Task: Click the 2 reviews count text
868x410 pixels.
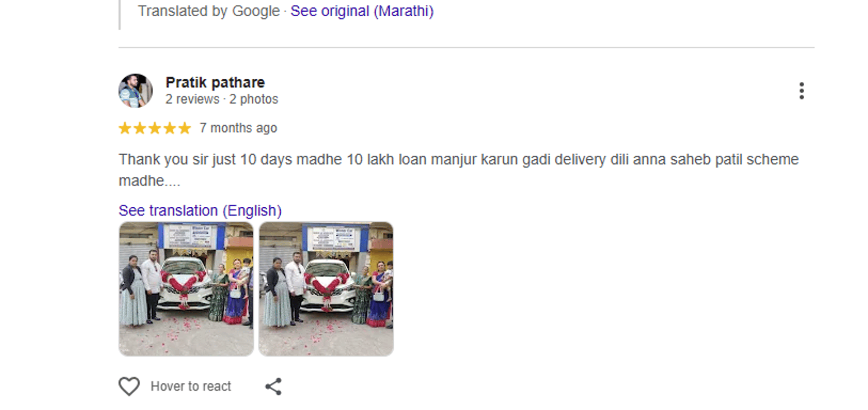Action: coord(192,99)
